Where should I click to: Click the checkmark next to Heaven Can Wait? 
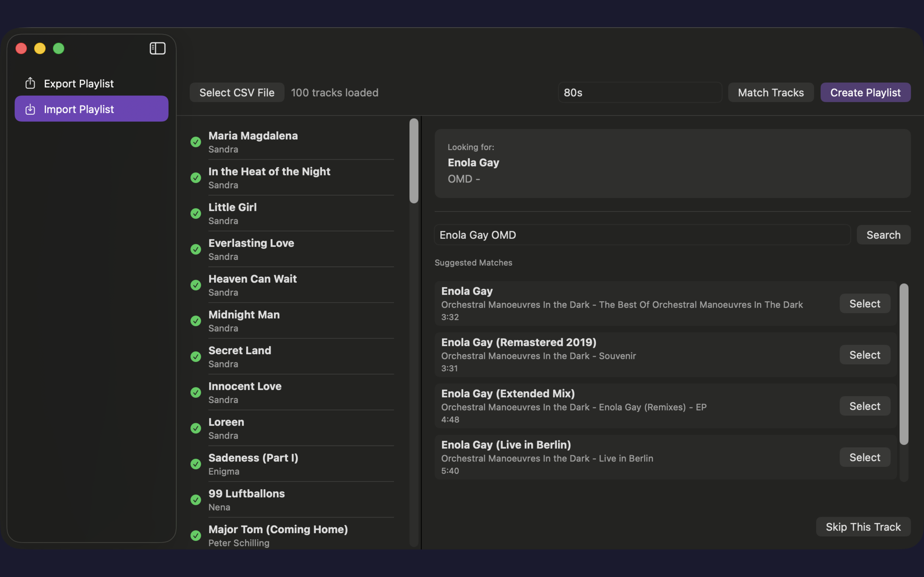(196, 285)
